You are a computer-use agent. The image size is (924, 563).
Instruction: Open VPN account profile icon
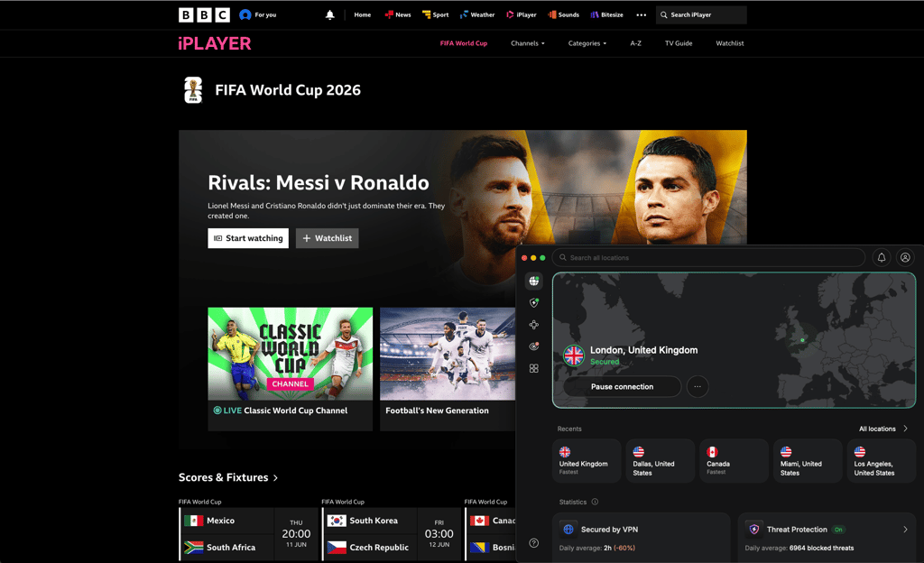click(x=905, y=257)
